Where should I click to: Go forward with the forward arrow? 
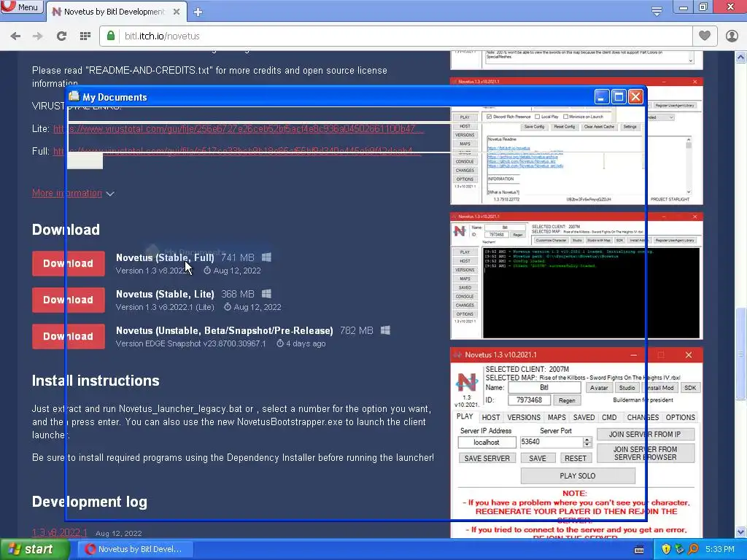tap(38, 36)
